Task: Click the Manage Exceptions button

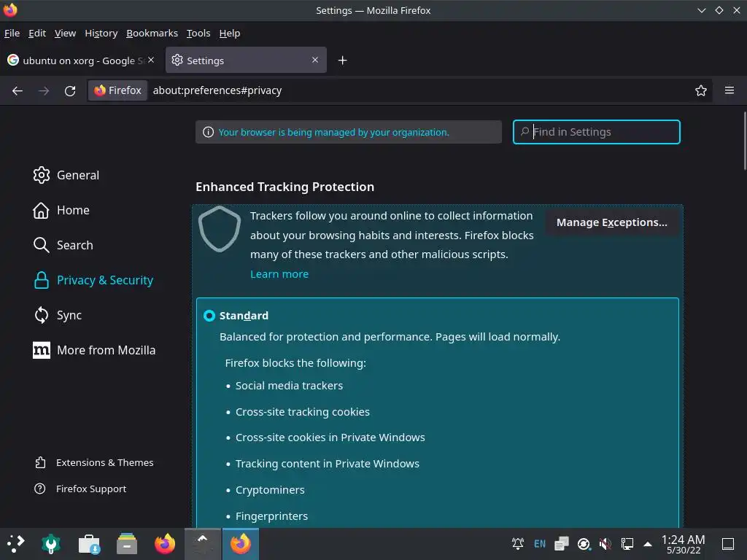Action: [x=612, y=222]
